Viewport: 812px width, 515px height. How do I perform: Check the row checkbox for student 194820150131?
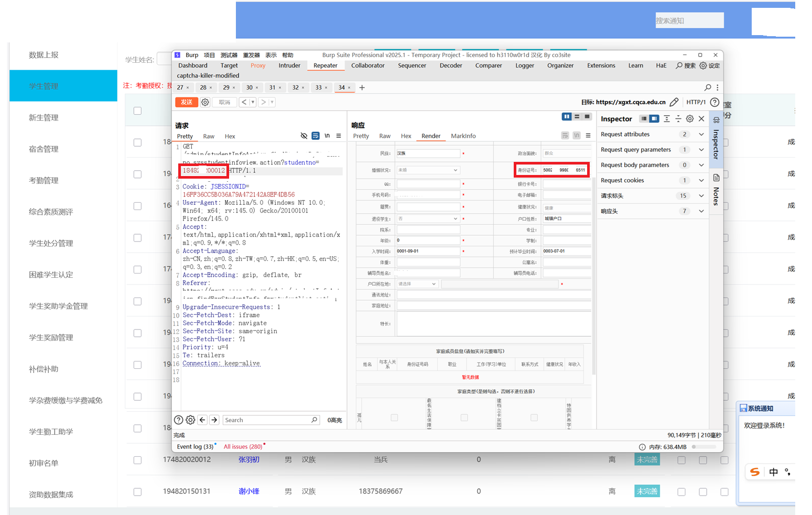(x=137, y=491)
